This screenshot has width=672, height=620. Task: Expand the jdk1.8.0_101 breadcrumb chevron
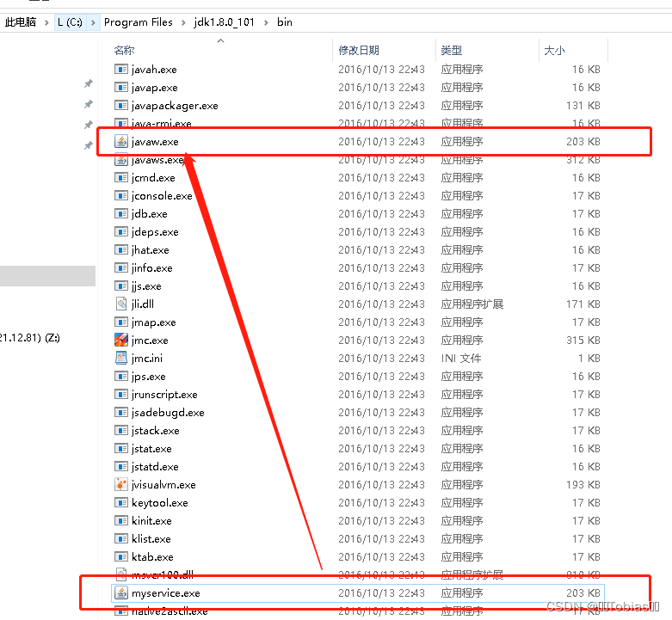(266, 22)
